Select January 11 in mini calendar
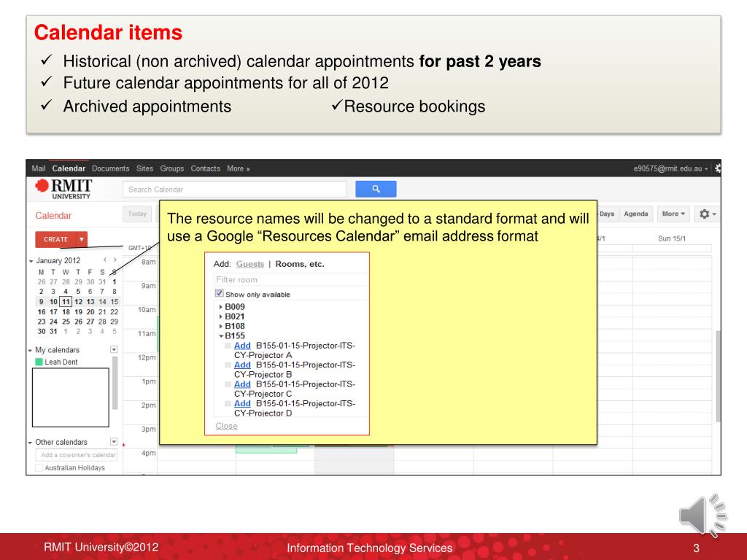This screenshot has height=560, width=747. point(66,301)
